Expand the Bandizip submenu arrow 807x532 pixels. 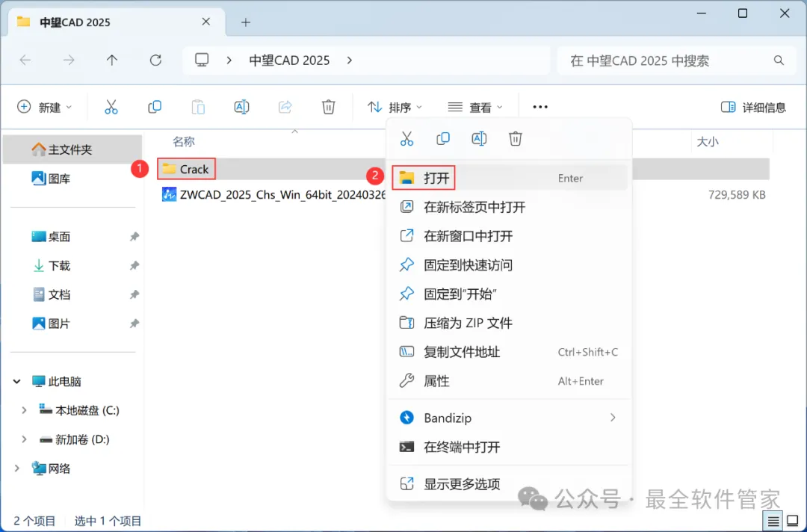click(613, 417)
